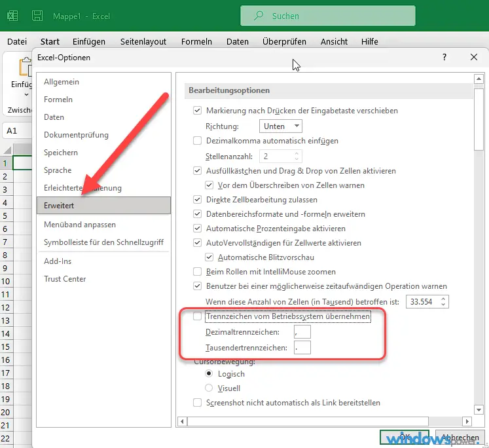This screenshot has height=448, width=489.
Task: Enable Trennzeichen vom Betriebssystem übernehmen checkbox
Action: pyautogui.click(x=197, y=316)
